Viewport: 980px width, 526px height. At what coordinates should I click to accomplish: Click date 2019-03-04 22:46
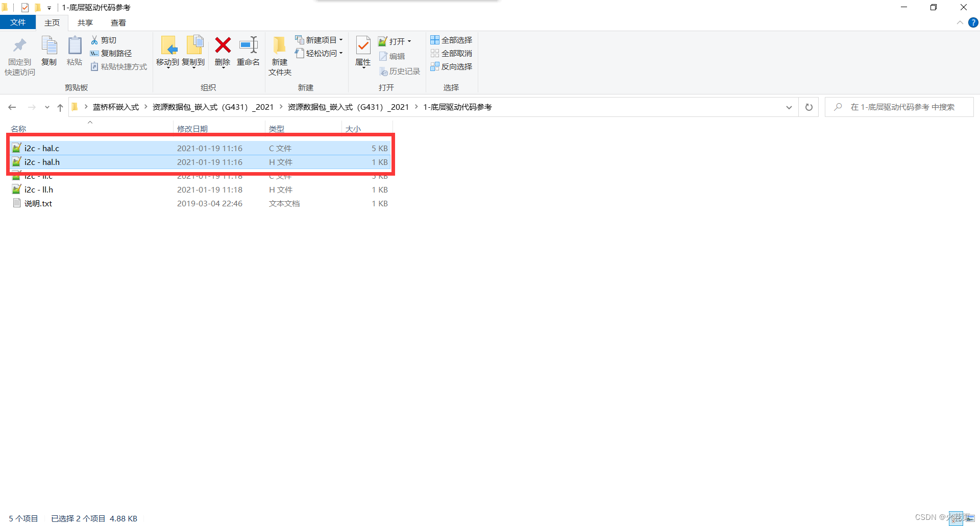[210, 203]
